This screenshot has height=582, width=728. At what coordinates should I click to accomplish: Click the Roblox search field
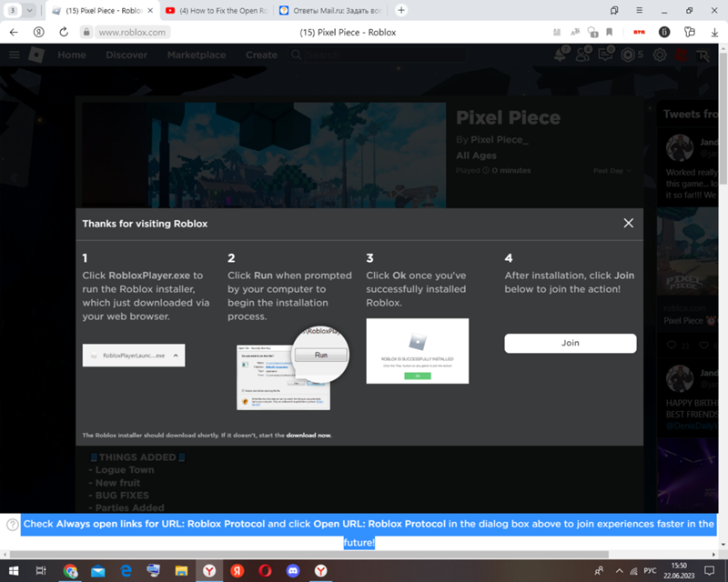[385, 55]
